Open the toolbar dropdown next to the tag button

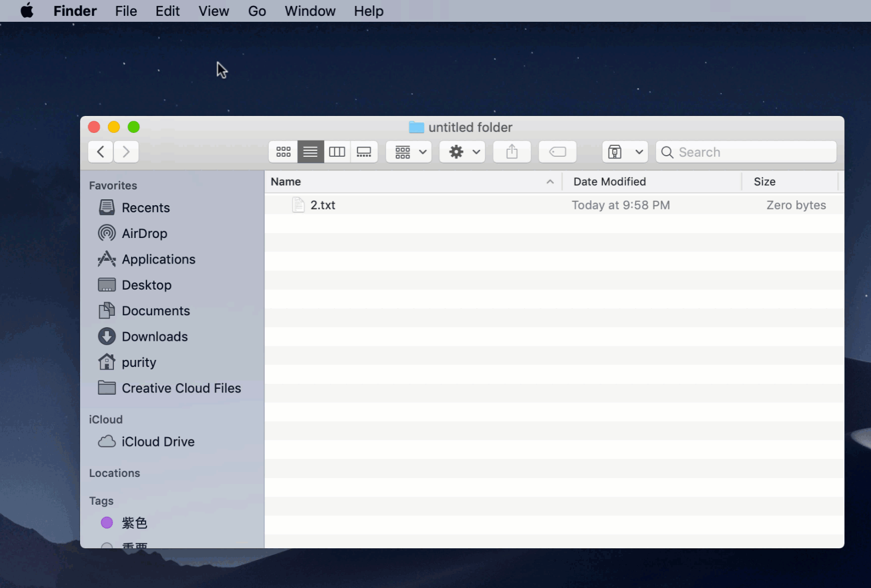pyautogui.click(x=625, y=152)
